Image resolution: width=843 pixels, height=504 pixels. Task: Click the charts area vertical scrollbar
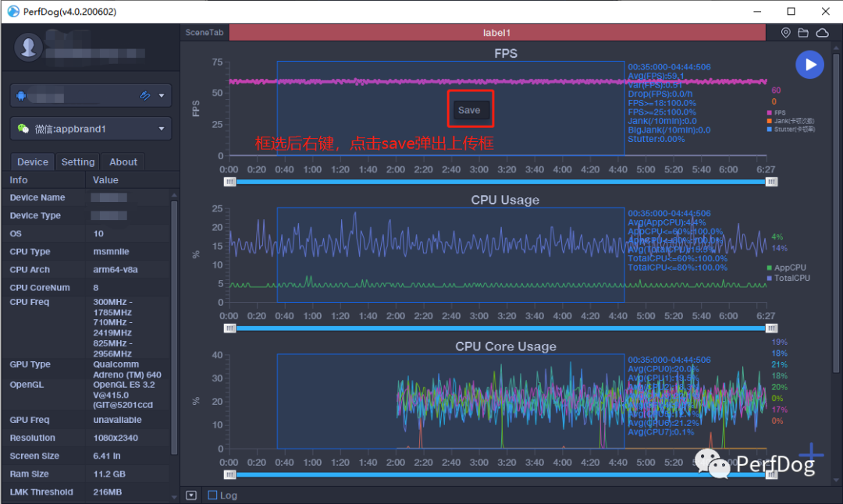(835, 212)
